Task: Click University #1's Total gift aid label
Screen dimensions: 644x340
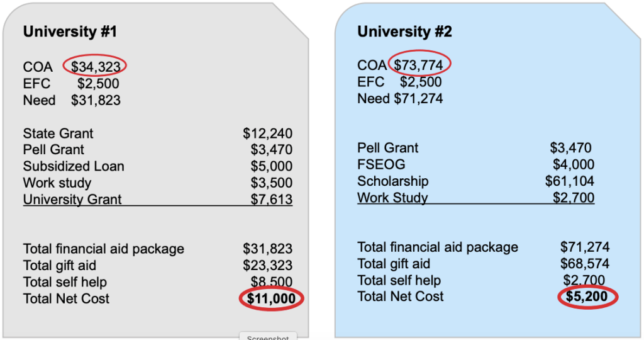Action: (60, 266)
